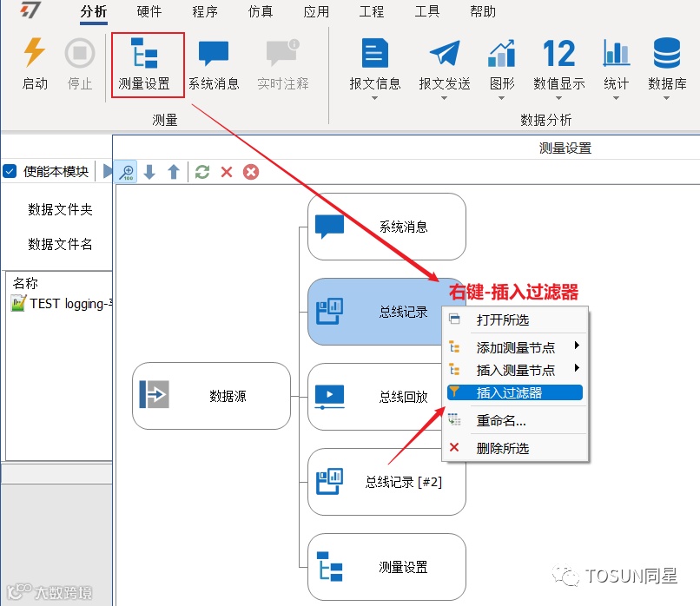Open the 报文发送 paper plane icon
The height and width of the screenshot is (606, 700).
[x=445, y=53]
